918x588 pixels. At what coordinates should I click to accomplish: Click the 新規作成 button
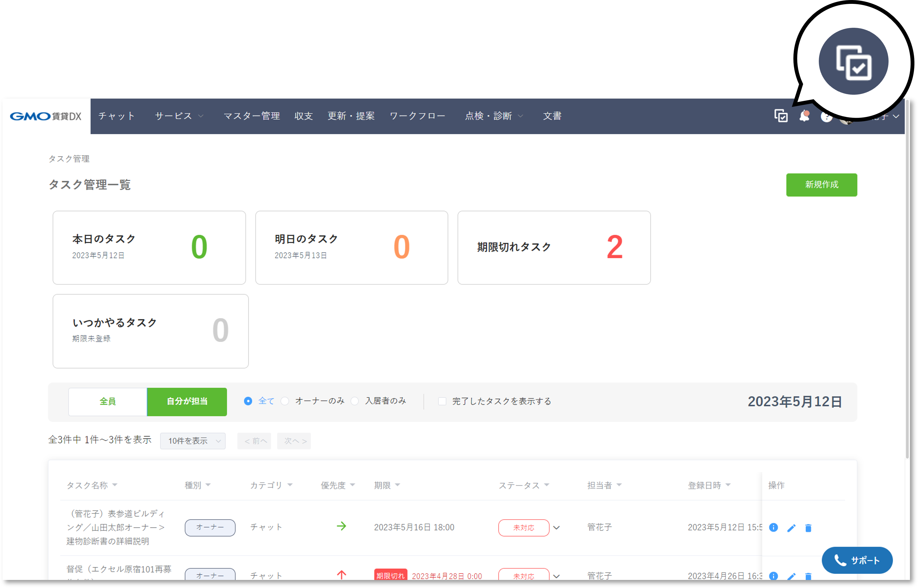coord(821,185)
